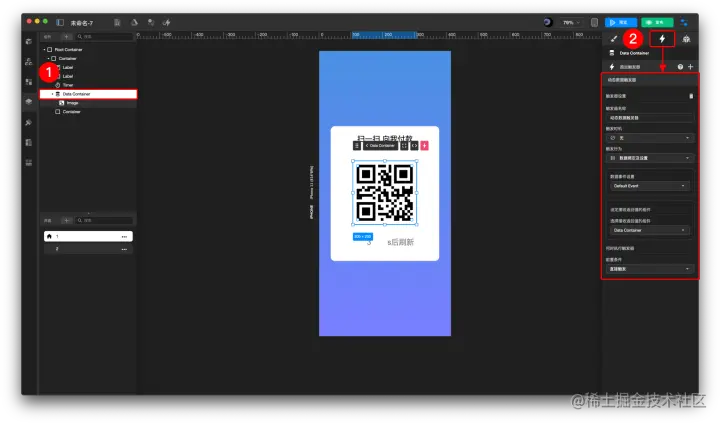
Task: Click the blue preview play button
Action: [x=621, y=23]
